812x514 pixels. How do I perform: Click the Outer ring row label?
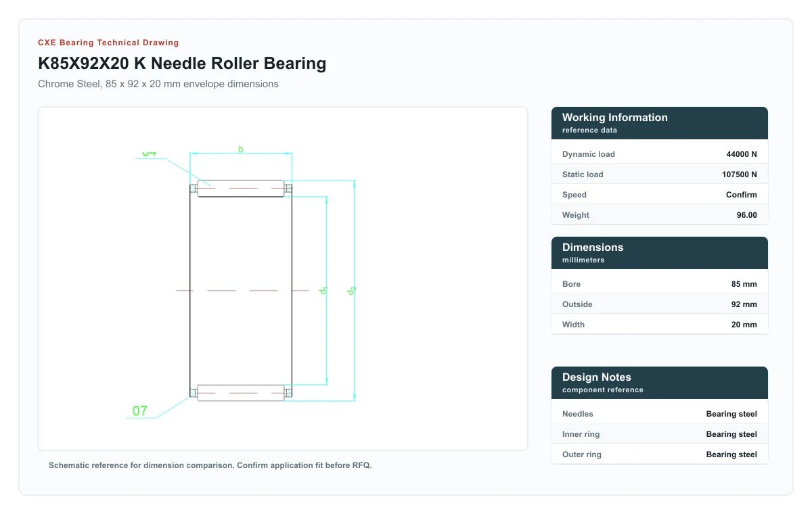(x=582, y=454)
